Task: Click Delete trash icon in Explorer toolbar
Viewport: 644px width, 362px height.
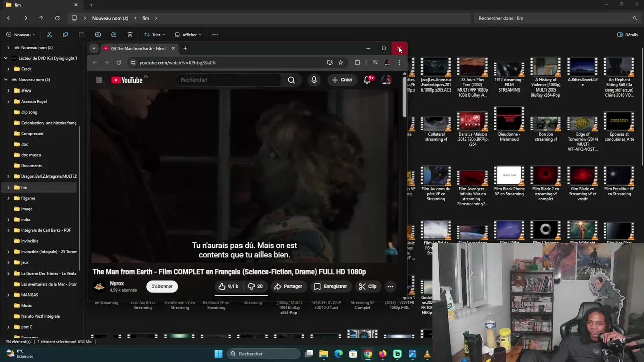Action: click(x=130, y=35)
